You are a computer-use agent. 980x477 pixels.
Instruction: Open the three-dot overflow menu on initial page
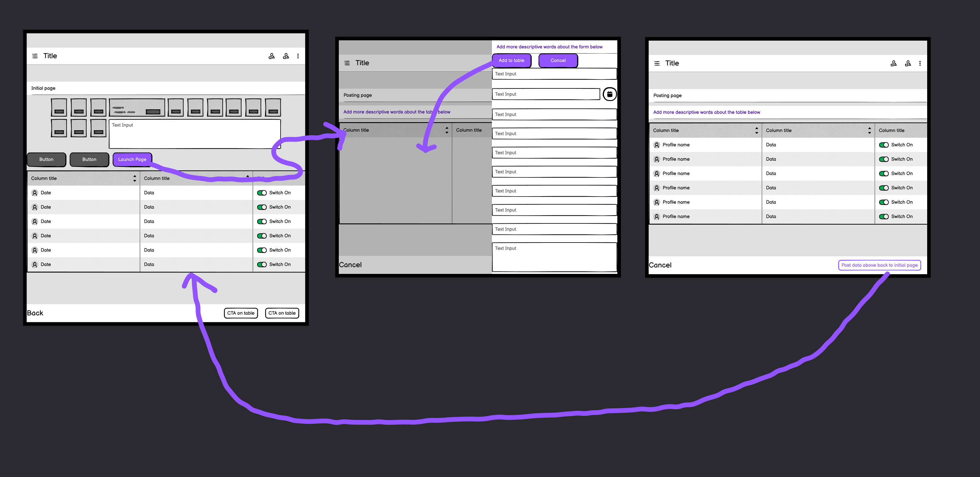pos(298,56)
